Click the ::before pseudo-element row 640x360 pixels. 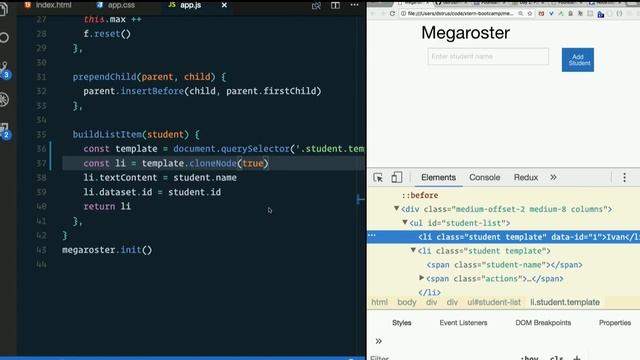(420, 196)
